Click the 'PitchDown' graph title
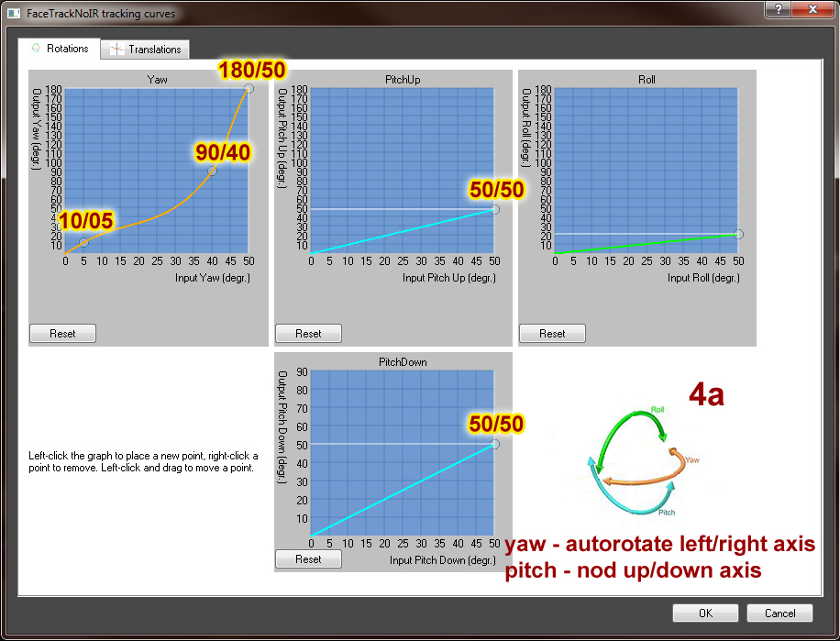Image resolution: width=840 pixels, height=641 pixels. pyautogui.click(x=403, y=362)
